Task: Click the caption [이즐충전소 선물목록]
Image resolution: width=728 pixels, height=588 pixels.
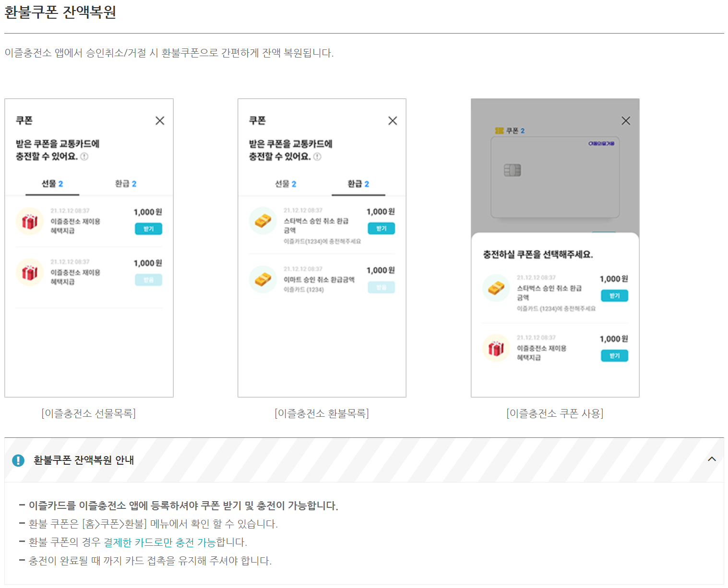Action: point(89,413)
